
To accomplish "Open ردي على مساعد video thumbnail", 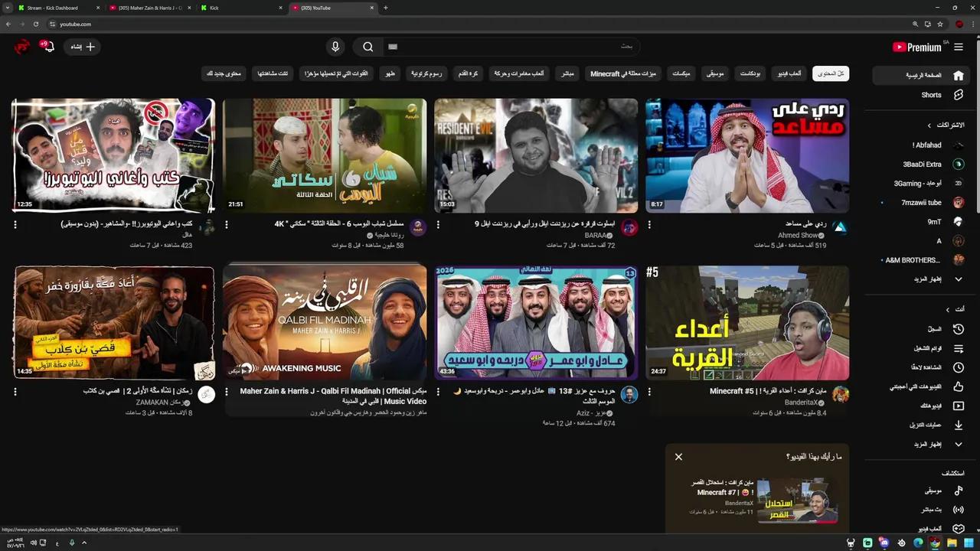I will 747,155.
